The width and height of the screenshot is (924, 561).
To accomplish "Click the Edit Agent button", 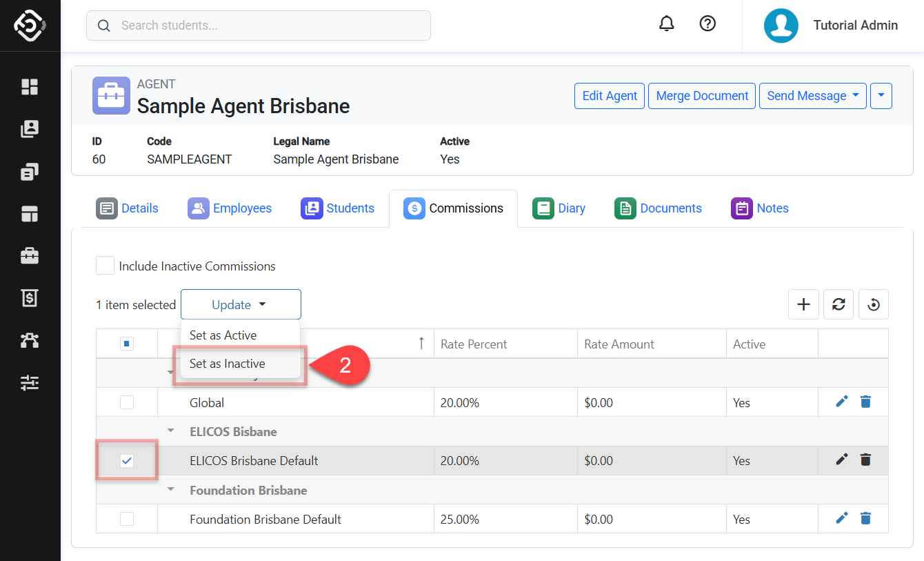I will [610, 96].
